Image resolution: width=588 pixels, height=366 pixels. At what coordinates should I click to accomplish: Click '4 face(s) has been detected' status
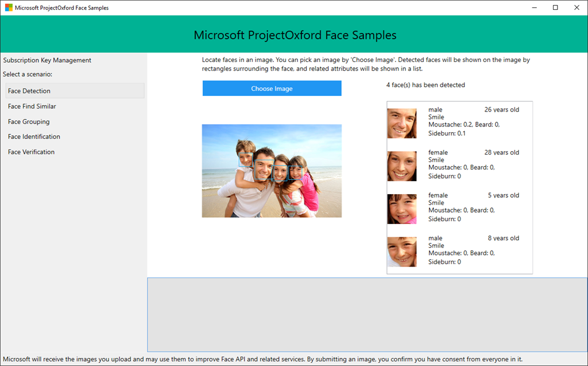coord(425,85)
